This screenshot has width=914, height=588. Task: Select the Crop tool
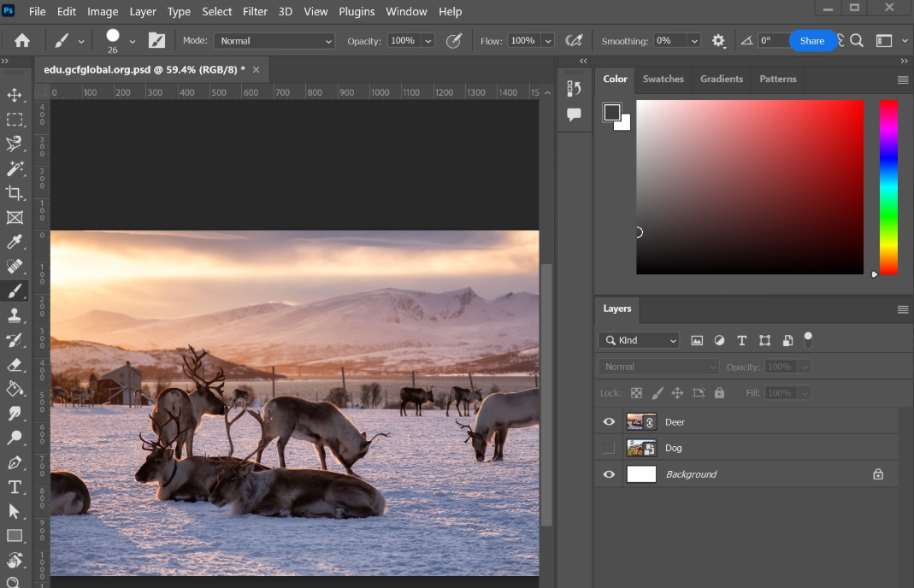[x=13, y=192]
